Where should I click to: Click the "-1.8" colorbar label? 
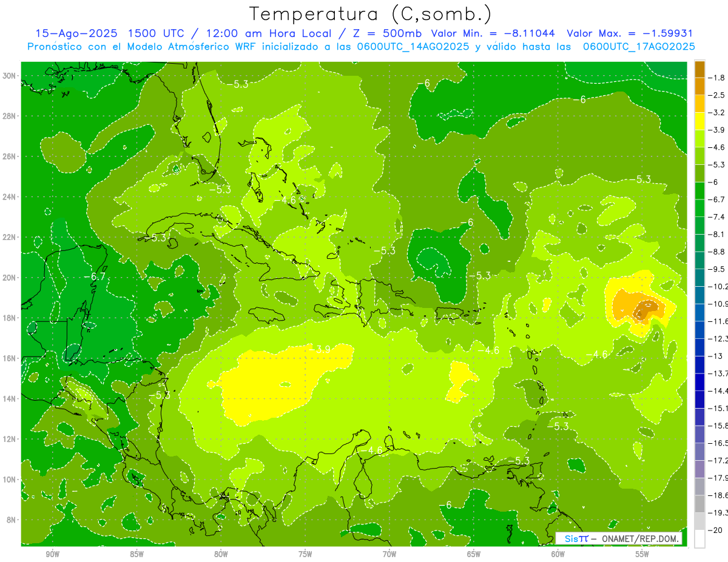718,78
